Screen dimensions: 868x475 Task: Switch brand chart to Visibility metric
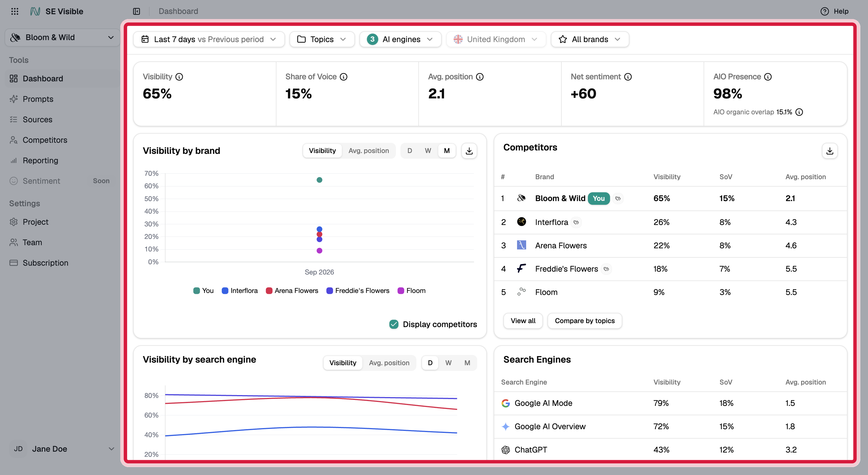coord(322,151)
